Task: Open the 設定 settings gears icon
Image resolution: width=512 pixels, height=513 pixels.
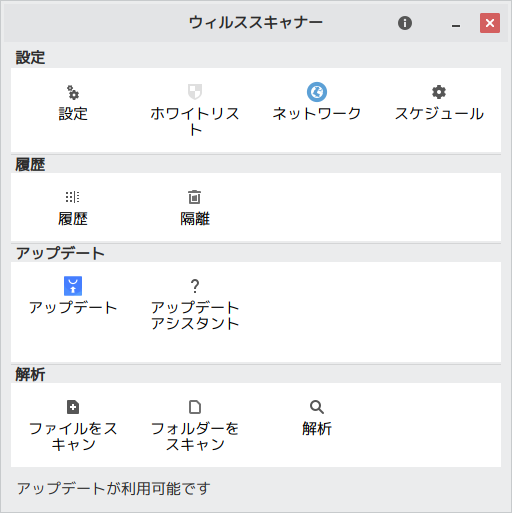Action: (73, 92)
